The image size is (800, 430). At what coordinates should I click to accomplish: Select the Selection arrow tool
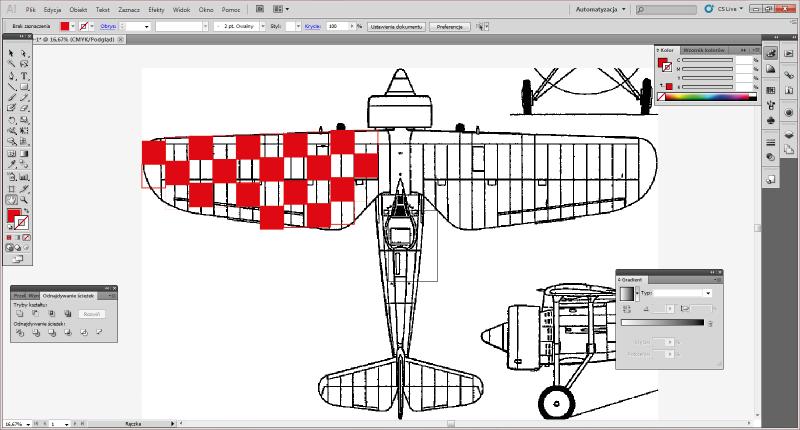coord(11,53)
